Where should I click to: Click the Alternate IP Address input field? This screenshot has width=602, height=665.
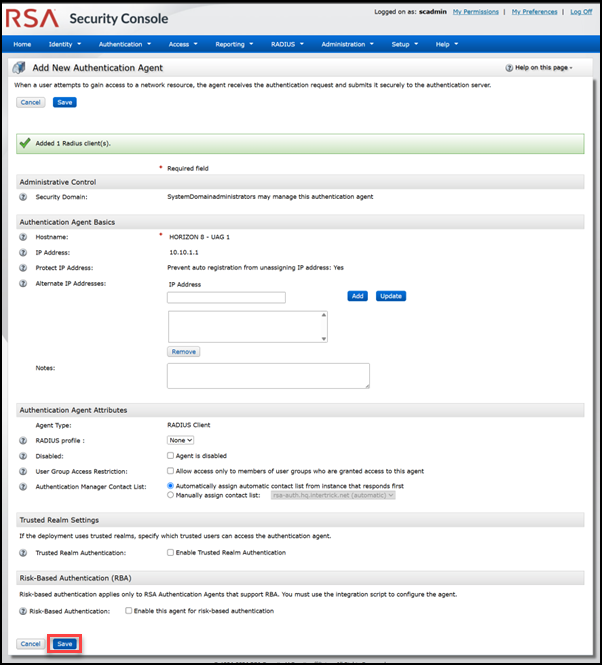click(x=227, y=297)
